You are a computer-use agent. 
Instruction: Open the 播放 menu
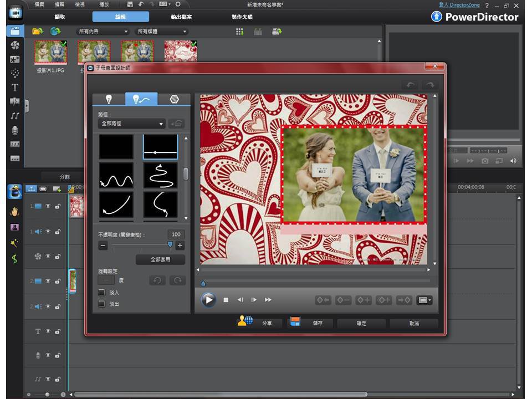point(104,4)
